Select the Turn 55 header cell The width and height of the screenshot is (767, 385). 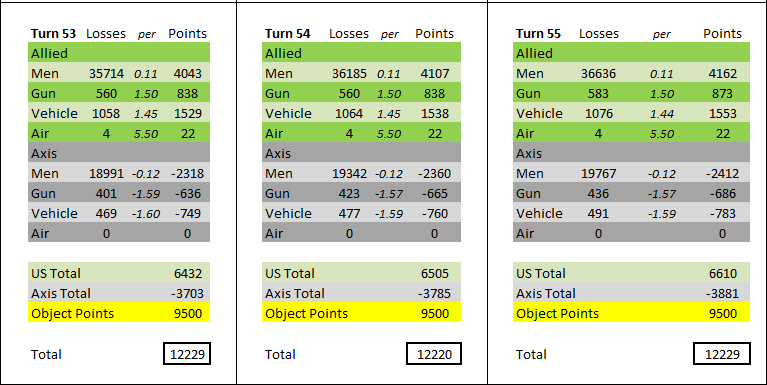tap(538, 34)
